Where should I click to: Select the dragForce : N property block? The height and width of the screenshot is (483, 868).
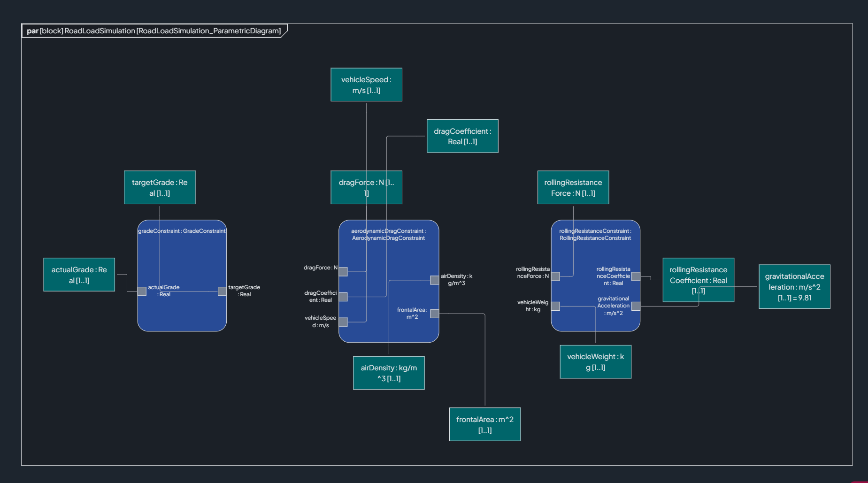pyautogui.click(x=366, y=187)
